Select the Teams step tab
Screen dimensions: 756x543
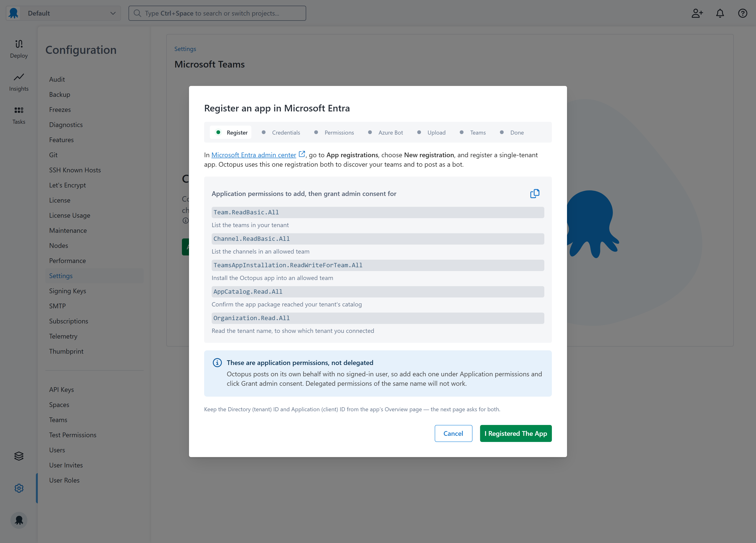pos(473,133)
